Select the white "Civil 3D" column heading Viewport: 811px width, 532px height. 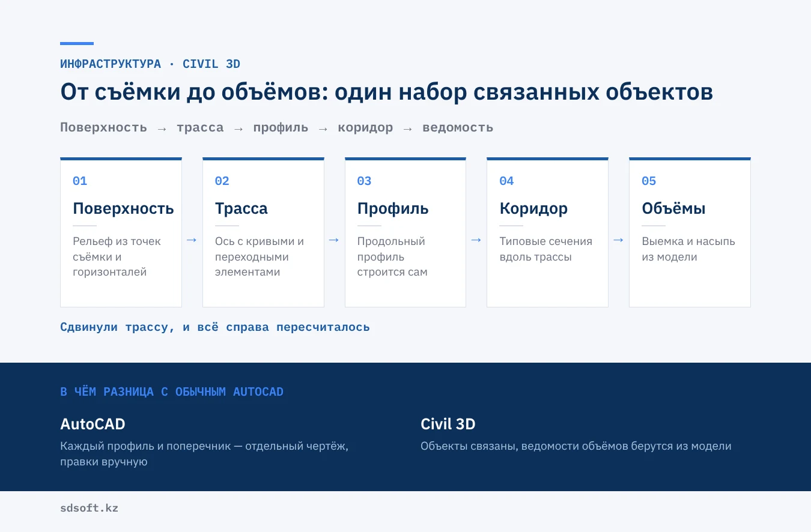(x=448, y=424)
